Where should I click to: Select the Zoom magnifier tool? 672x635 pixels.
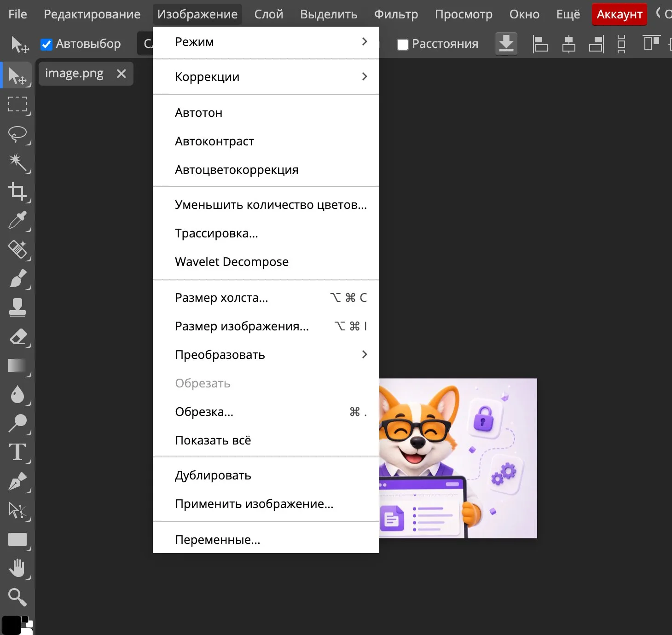pyautogui.click(x=17, y=597)
